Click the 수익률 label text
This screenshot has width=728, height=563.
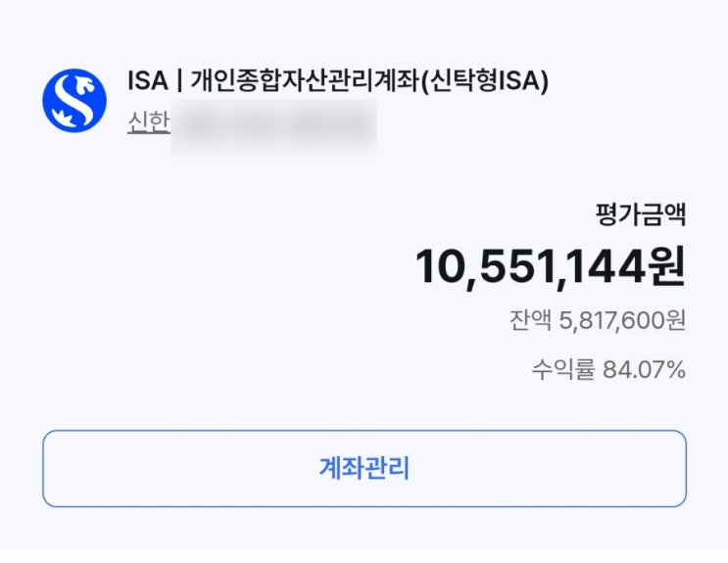pos(562,370)
